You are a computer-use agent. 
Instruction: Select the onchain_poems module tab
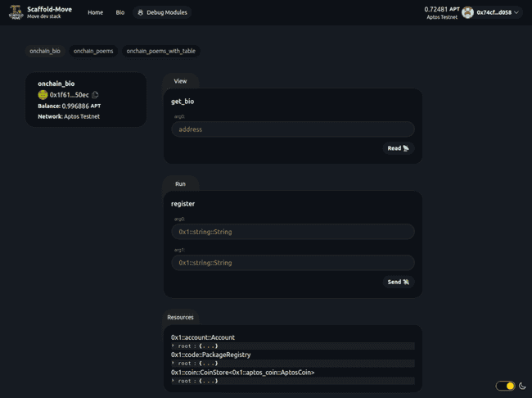(x=93, y=51)
